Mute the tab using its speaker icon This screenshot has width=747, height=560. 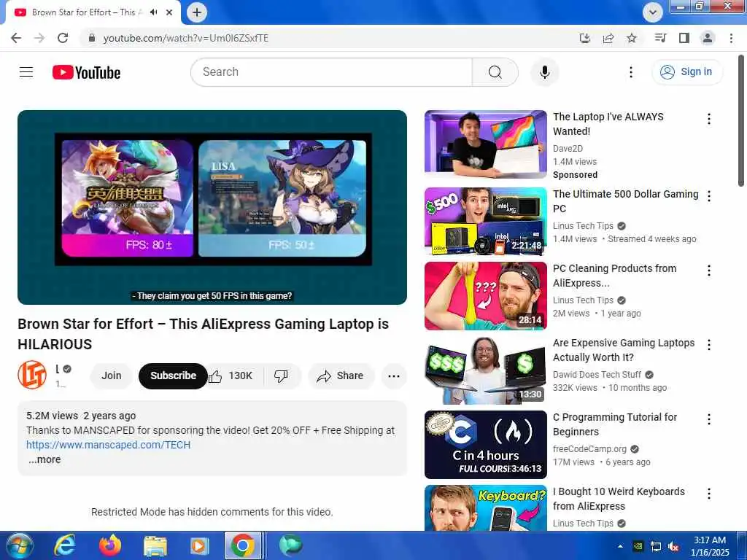coord(153,12)
